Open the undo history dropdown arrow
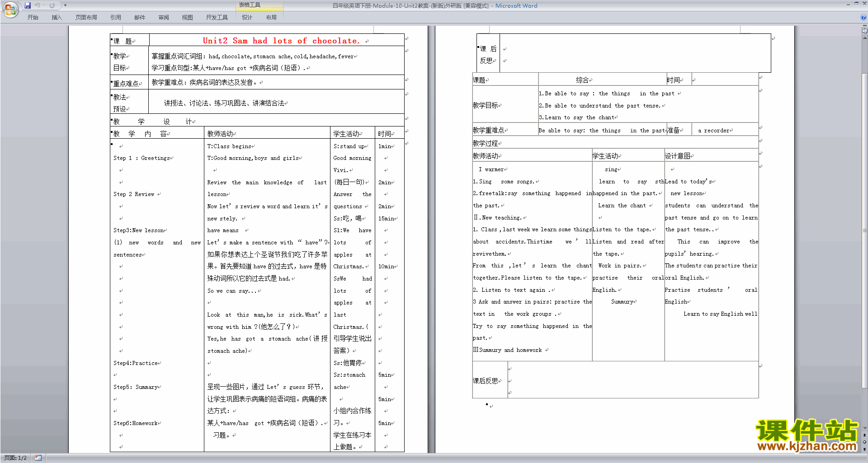The height and width of the screenshot is (463, 868). [44, 5]
